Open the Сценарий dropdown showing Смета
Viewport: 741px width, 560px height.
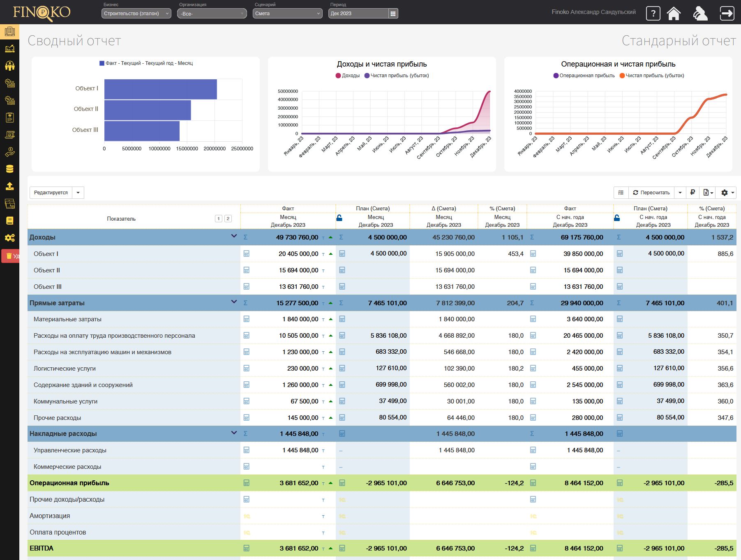click(x=287, y=14)
